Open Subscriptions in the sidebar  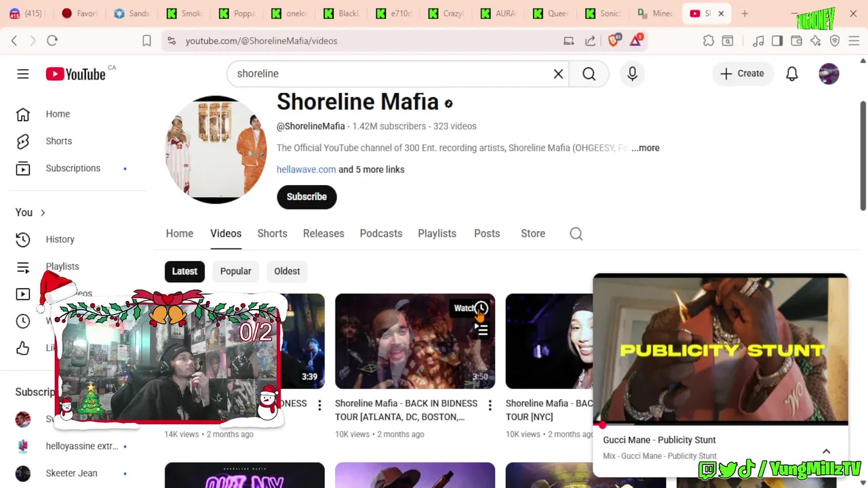[x=73, y=168]
